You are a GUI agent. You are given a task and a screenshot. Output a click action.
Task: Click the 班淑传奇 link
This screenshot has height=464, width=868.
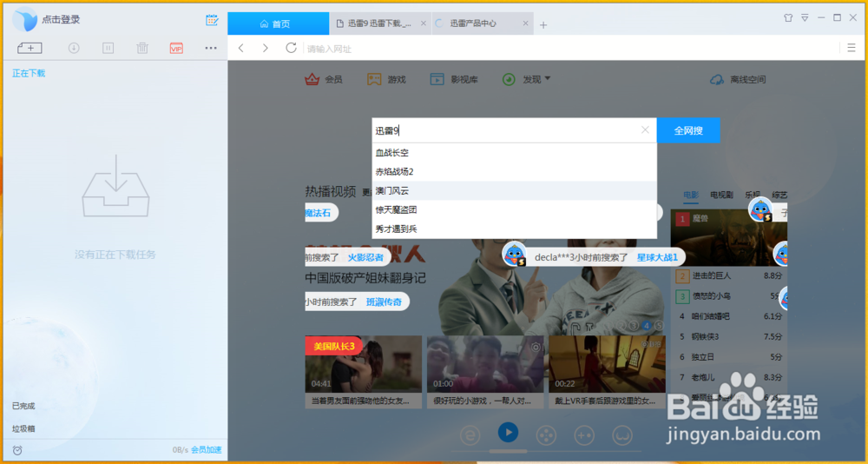[384, 302]
